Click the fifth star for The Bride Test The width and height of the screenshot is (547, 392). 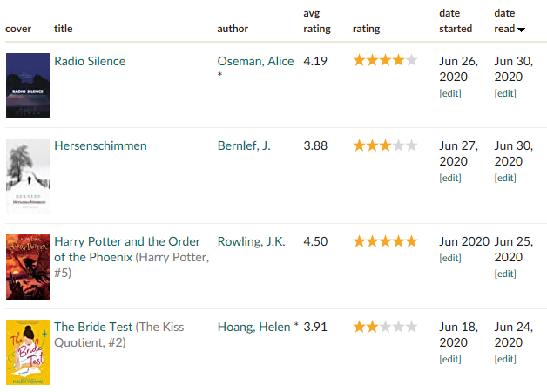click(412, 327)
